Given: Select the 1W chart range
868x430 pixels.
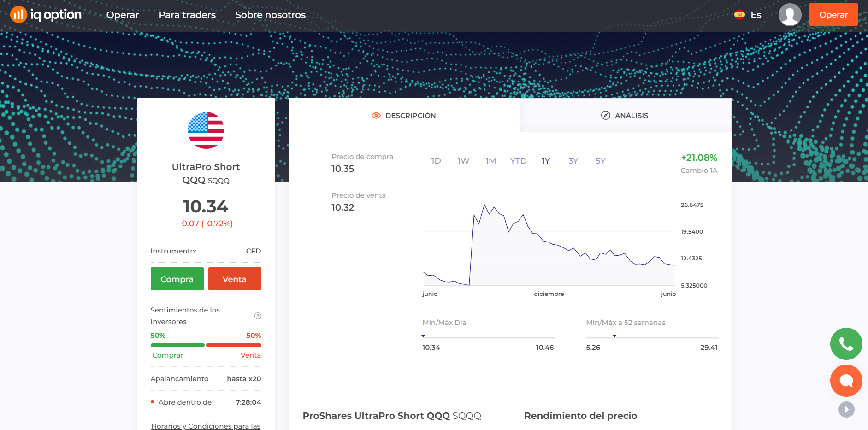Looking at the screenshot, I should coord(463,161).
